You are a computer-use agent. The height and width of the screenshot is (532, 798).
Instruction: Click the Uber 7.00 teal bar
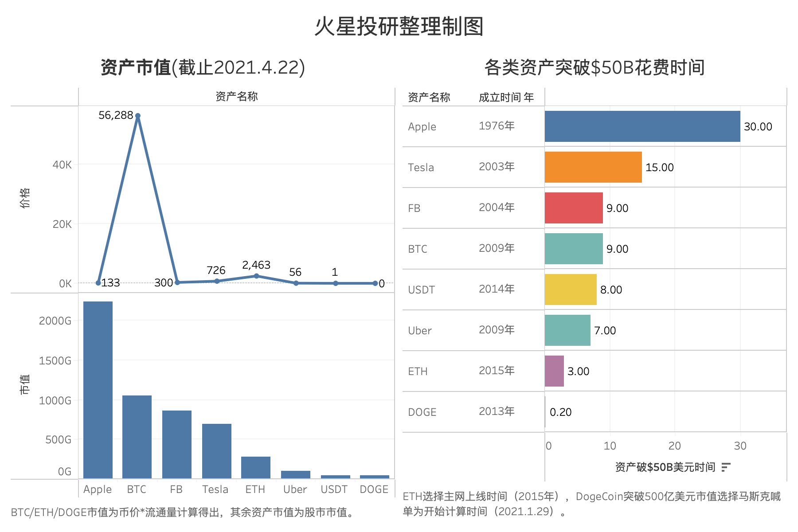point(567,330)
